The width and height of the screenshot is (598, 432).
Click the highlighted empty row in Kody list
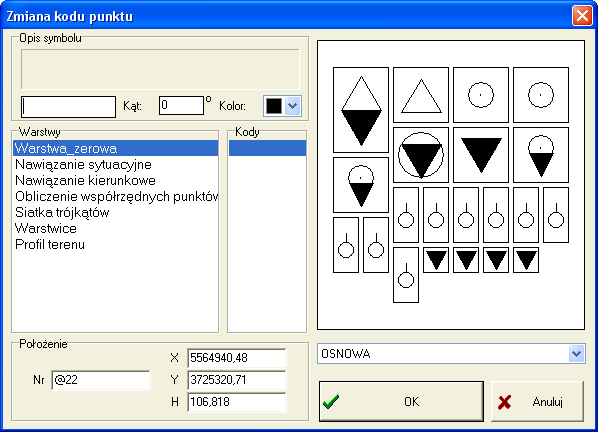[x=267, y=148]
